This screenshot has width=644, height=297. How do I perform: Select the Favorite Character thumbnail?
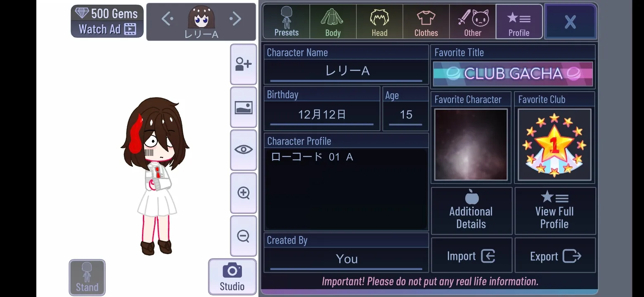click(471, 145)
